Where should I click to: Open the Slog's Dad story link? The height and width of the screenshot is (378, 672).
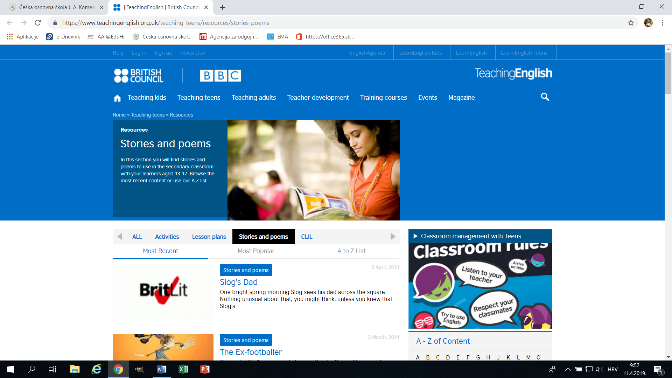pos(238,282)
